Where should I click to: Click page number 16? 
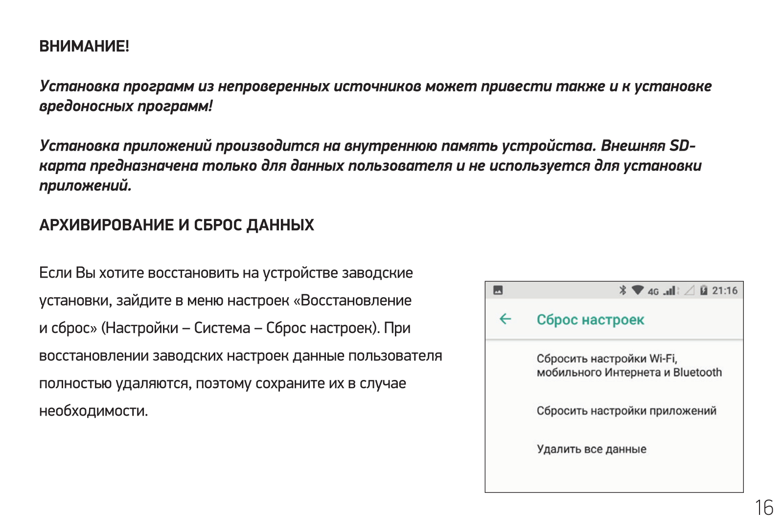(764, 508)
